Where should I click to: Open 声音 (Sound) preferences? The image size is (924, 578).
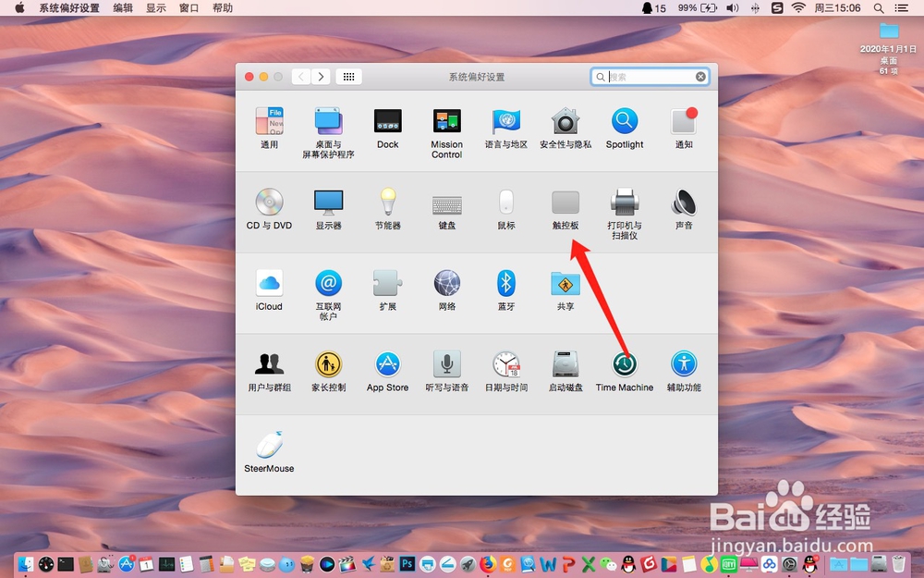[684, 209]
